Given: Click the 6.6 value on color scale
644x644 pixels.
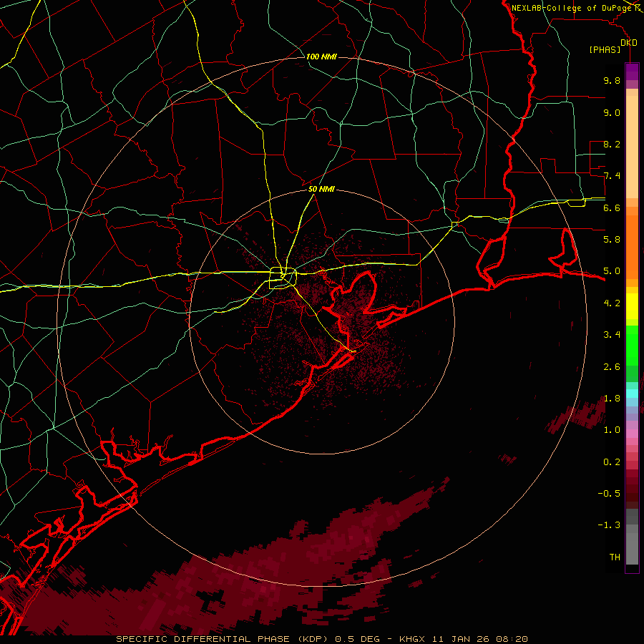Looking at the screenshot, I should (612, 208).
